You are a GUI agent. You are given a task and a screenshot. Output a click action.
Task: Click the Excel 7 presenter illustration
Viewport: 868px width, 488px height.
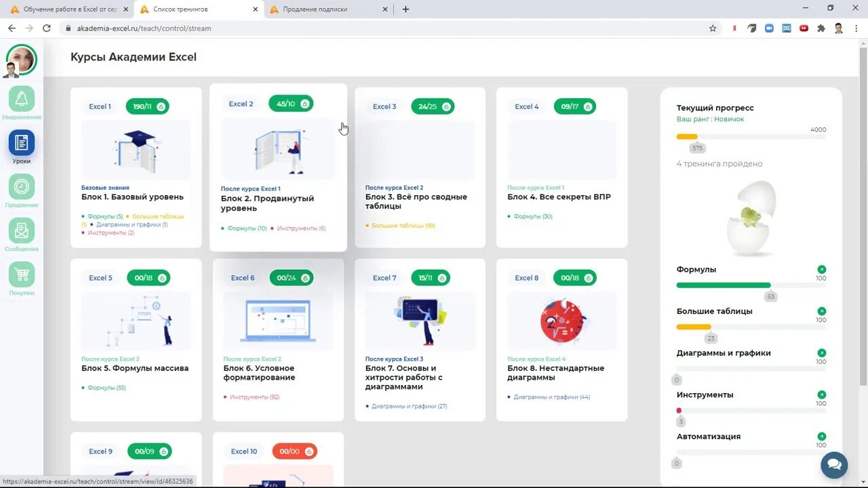pyautogui.click(x=420, y=321)
